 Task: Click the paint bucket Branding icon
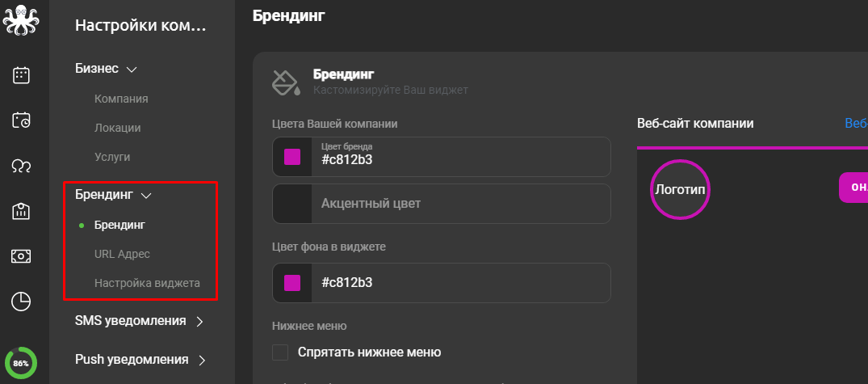[x=286, y=82]
